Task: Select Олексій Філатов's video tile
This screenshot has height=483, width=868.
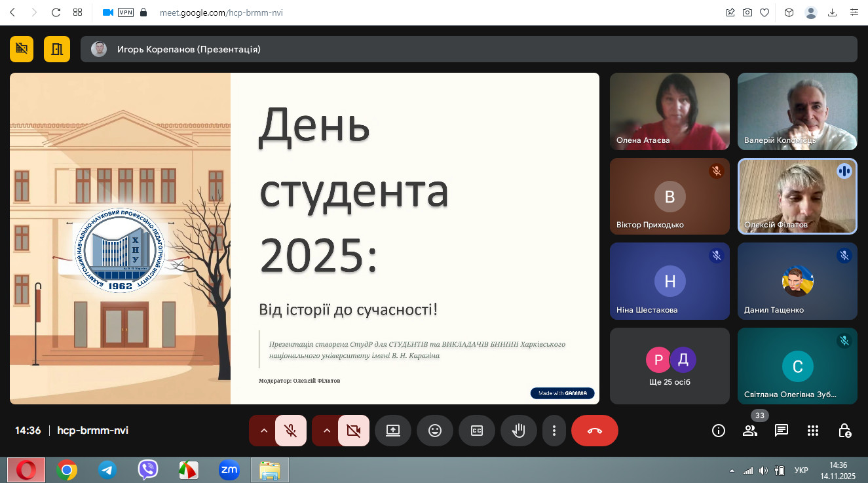Action: [797, 197]
